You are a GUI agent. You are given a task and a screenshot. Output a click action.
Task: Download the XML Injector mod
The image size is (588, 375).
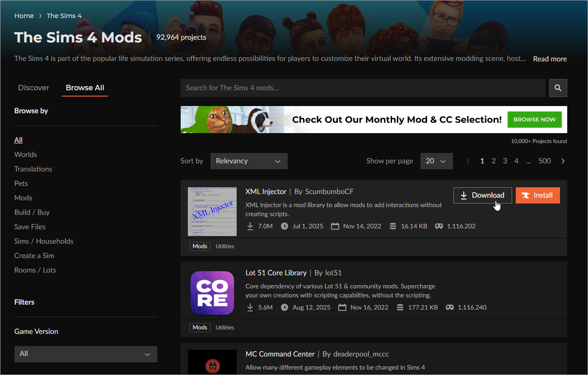tap(482, 195)
